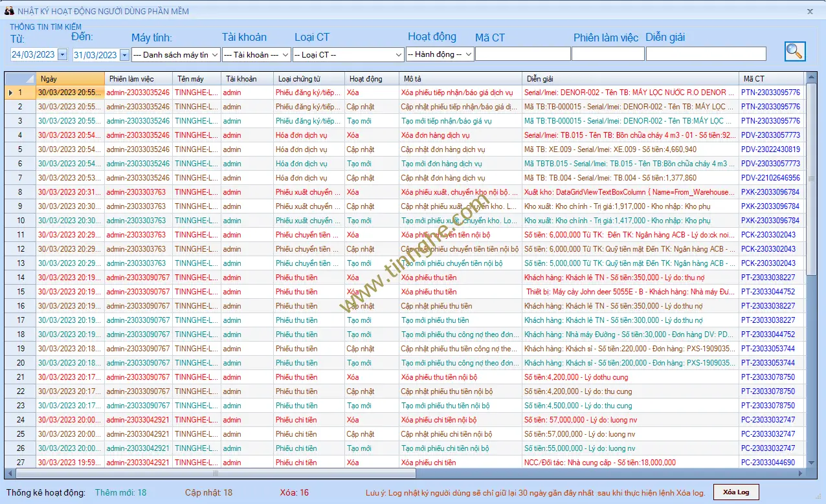
Task: Click row 8 header number
Action: [x=21, y=192]
